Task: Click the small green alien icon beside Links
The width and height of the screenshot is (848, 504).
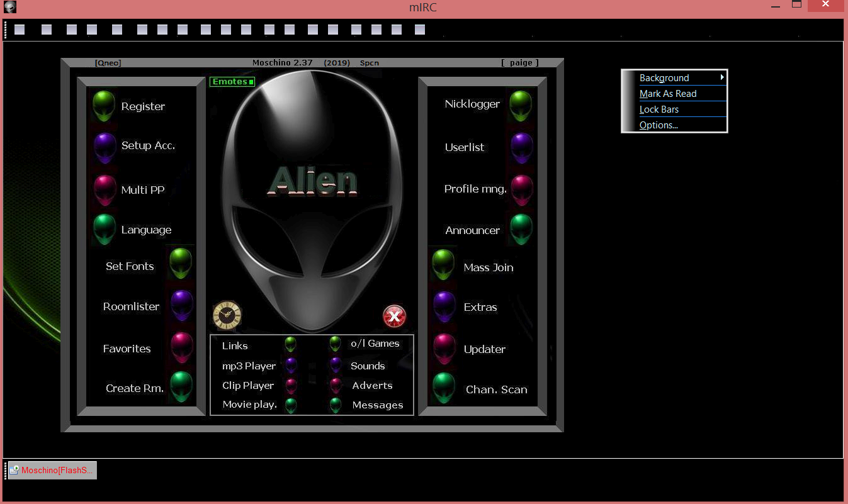Action: coord(290,344)
